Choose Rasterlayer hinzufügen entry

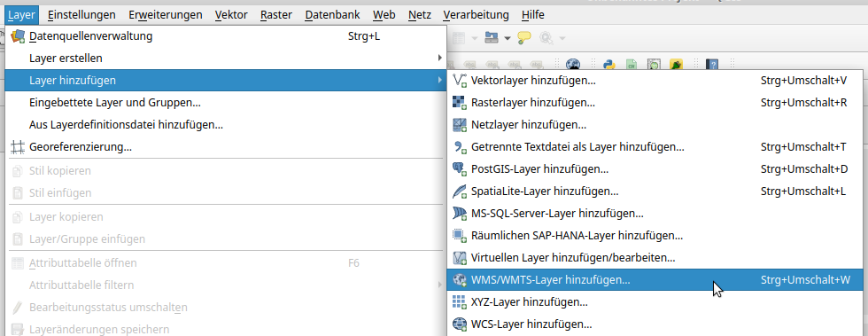655,103
